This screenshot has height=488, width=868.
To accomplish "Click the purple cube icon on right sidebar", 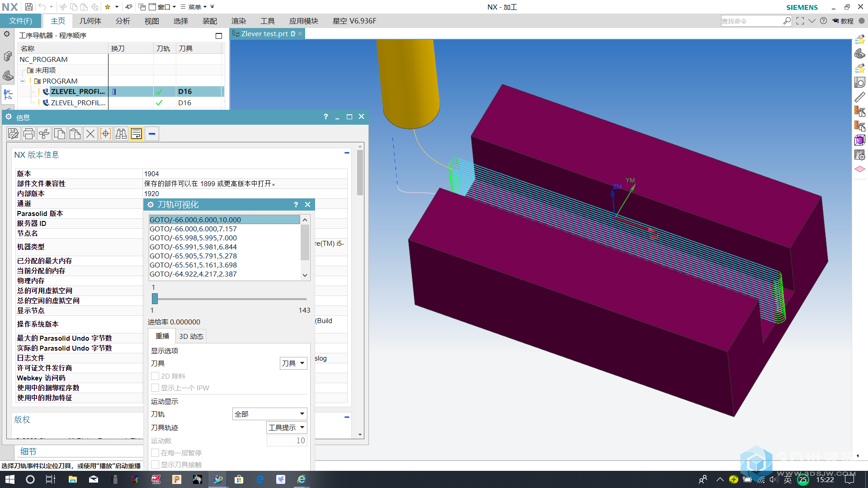I will 859,140.
